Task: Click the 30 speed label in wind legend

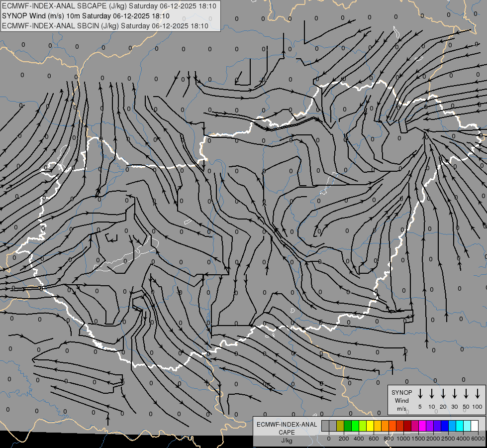Action: click(x=454, y=407)
